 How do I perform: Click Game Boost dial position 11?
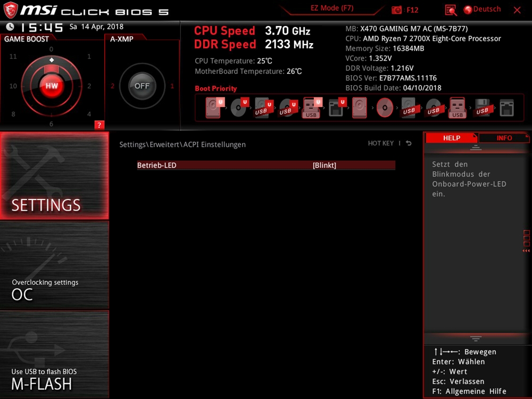(x=13, y=56)
